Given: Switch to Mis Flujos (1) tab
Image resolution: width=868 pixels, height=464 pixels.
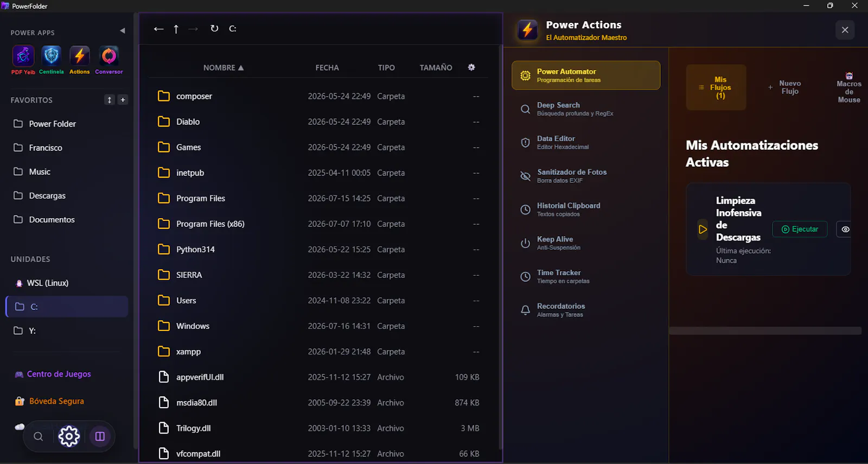Looking at the screenshot, I should pos(716,87).
